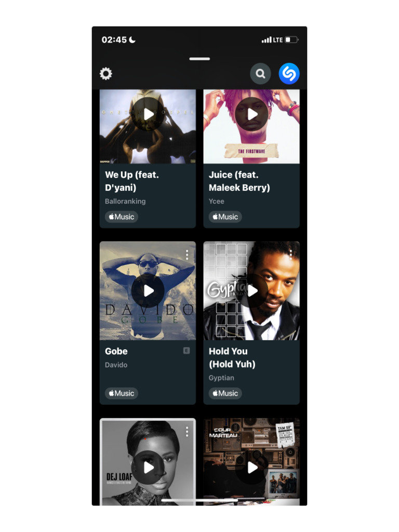Tap the sheet grabber handle at top

coord(199,59)
